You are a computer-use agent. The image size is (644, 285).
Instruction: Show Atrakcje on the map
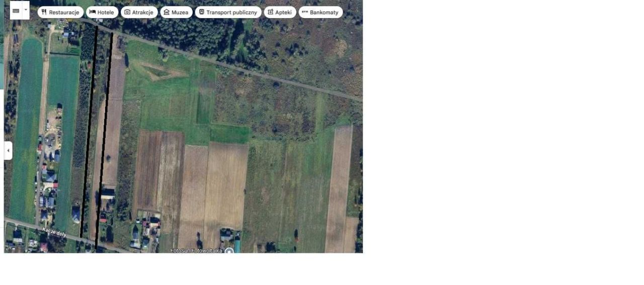pos(139,12)
